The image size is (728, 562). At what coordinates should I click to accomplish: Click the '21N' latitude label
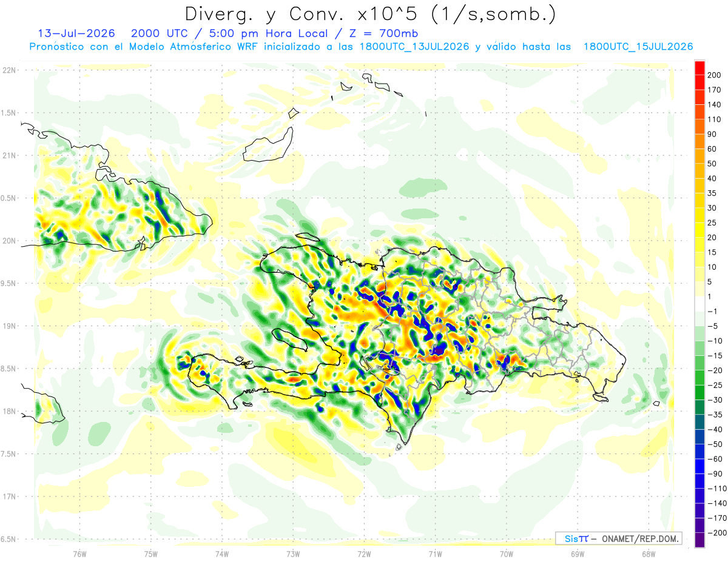pyautogui.click(x=10, y=155)
